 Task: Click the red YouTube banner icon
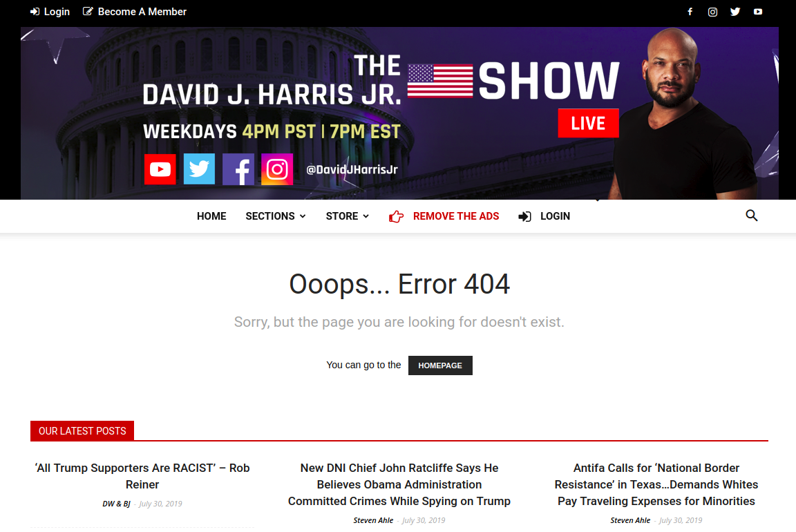tap(160, 169)
